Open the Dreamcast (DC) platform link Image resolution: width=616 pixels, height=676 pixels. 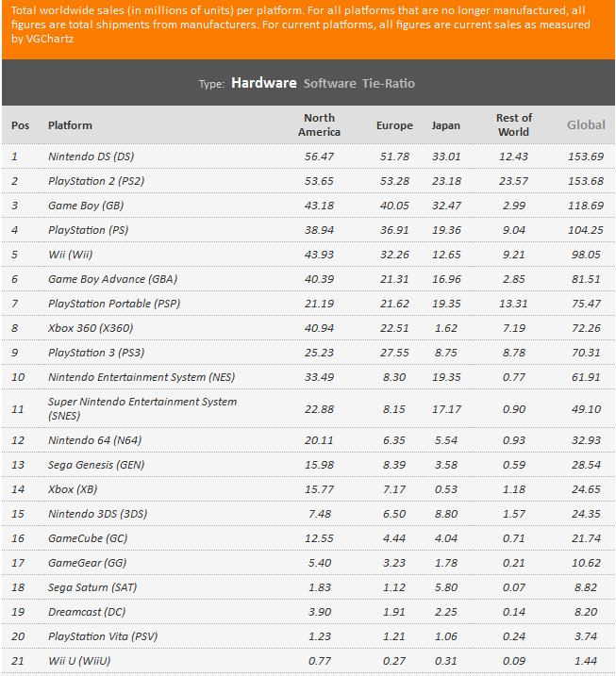click(x=87, y=613)
